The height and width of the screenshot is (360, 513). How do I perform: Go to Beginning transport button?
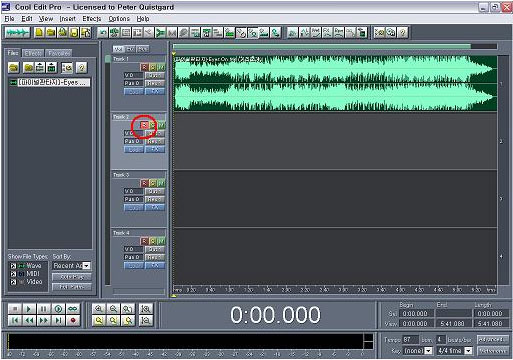click(15, 320)
